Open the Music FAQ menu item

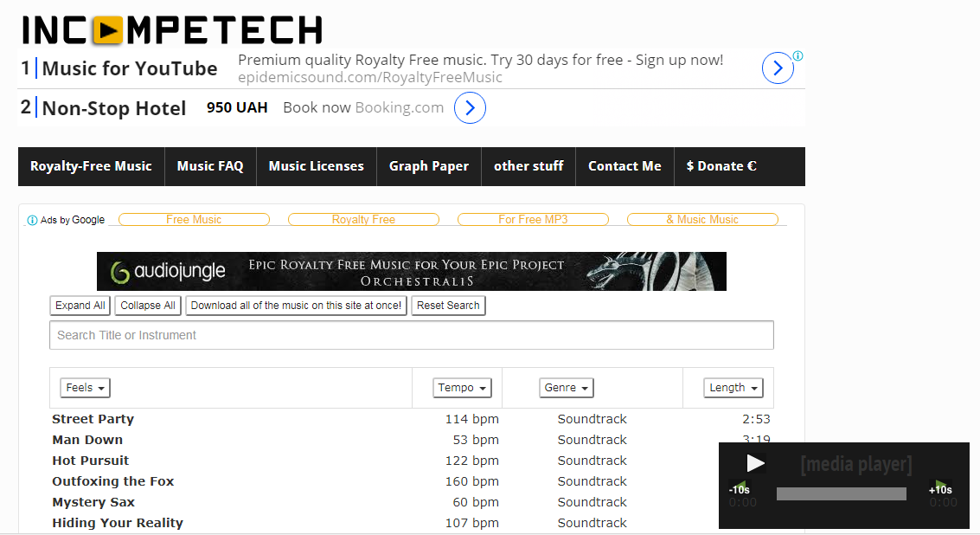pyautogui.click(x=210, y=166)
